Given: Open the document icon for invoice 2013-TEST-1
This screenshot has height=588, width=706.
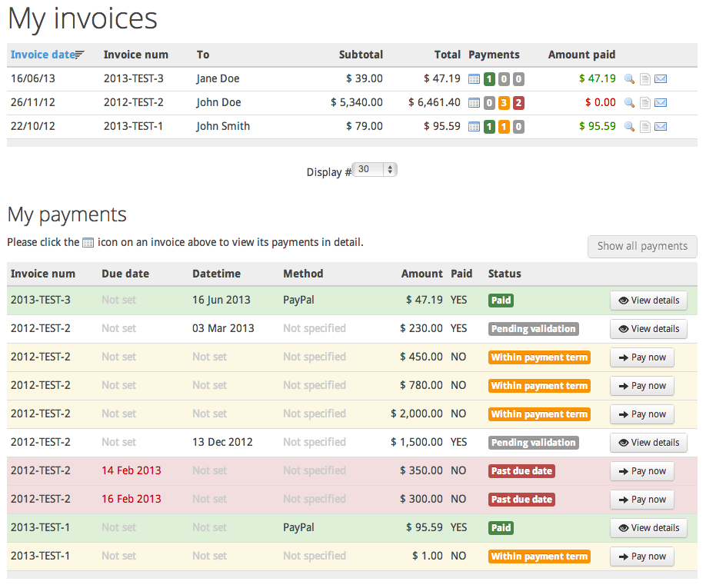Looking at the screenshot, I should click(645, 127).
